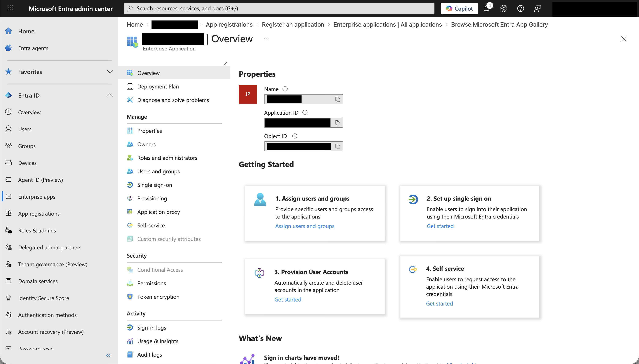
Task: Click Account recovery (Preview) sidebar icon
Action: pyautogui.click(x=8, y=332)
